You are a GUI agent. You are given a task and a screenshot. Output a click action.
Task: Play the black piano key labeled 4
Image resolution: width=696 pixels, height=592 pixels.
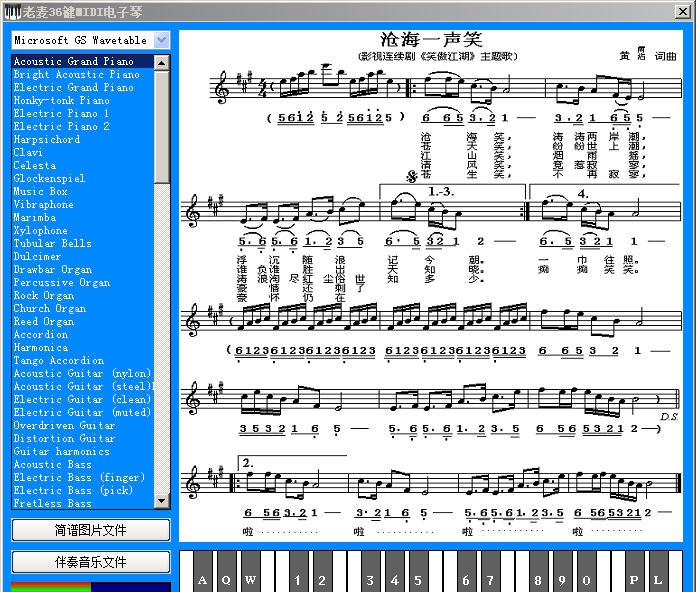(x=394, y=571)
